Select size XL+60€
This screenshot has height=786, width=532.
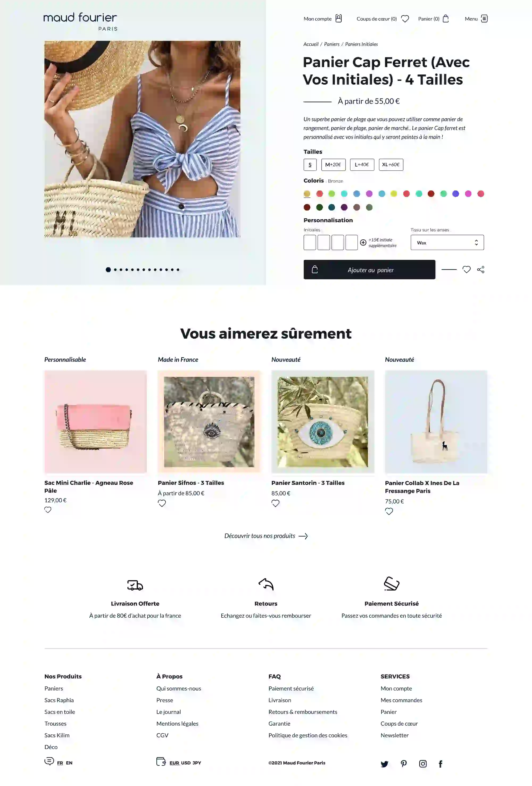tap(391, 165)
